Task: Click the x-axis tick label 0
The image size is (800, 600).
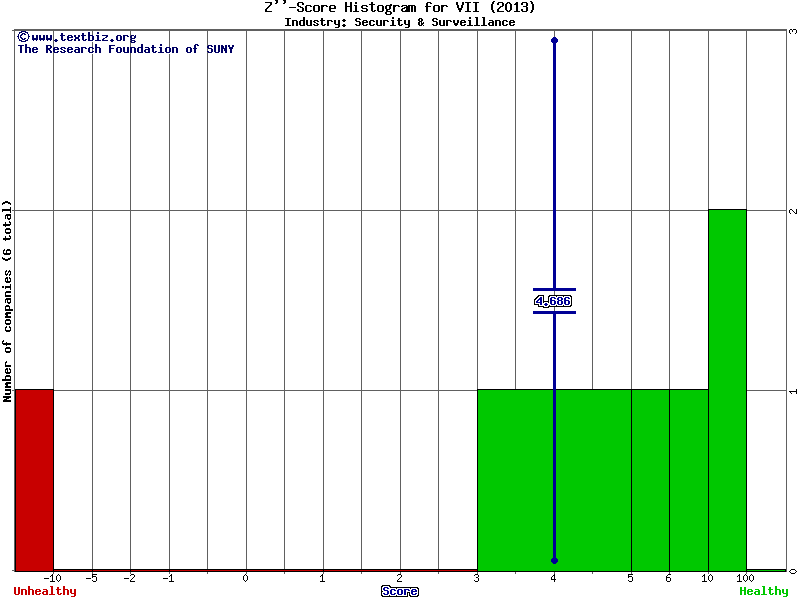Action: click(245, 578)
